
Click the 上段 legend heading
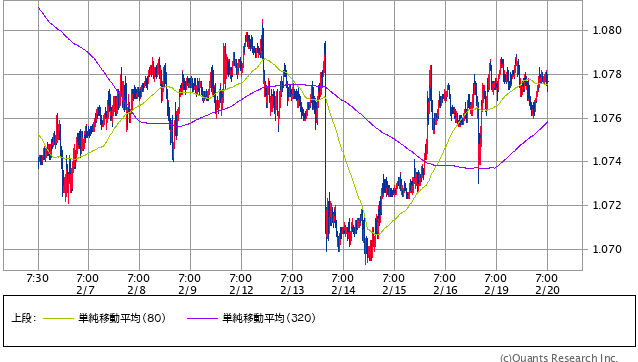(24, 318)
